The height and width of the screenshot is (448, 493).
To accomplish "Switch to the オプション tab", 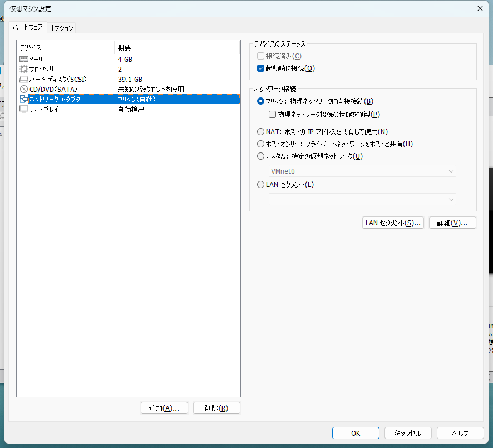I will click(61, 28).
